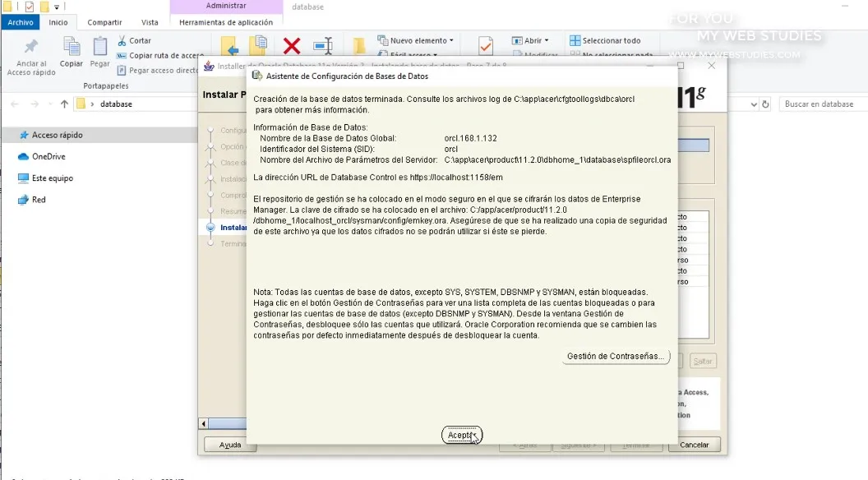868x480 pixels.
Task: Select the Administrar contextual tab
Action: (226, 6)
